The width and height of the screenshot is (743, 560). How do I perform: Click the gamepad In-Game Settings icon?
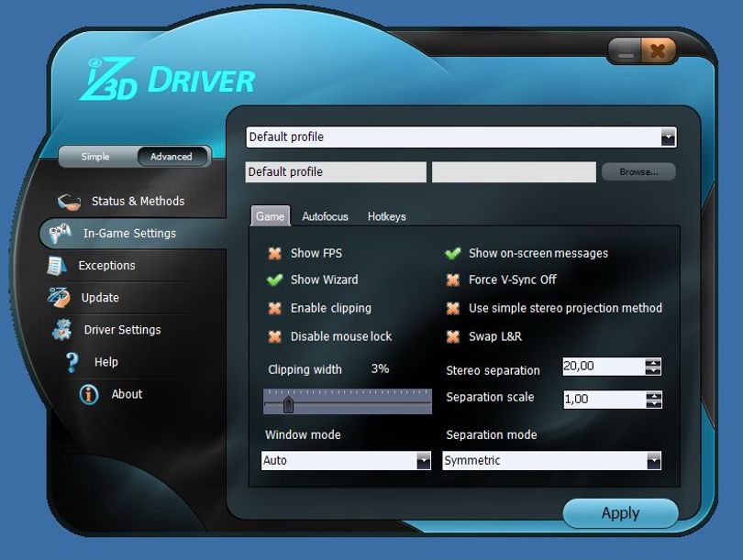61,233
